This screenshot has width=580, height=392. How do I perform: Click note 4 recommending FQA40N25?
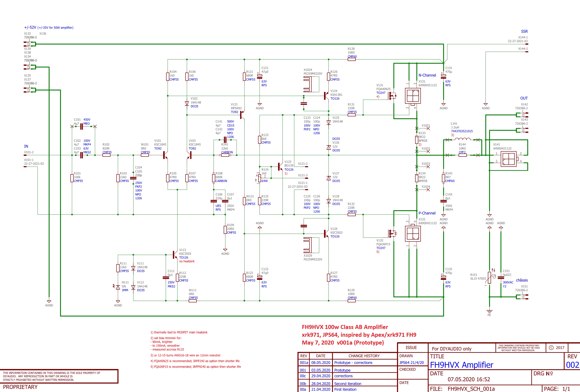click(195, 361)
